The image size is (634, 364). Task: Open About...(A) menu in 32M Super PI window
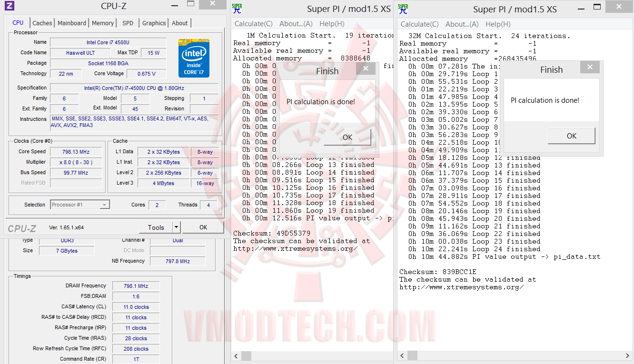coord(462,24)
